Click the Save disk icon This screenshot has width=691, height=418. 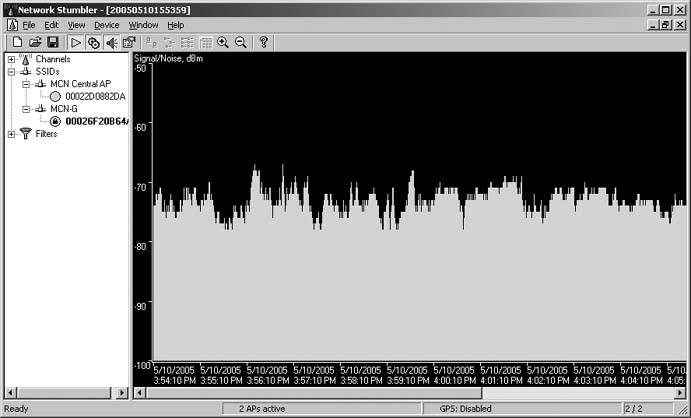(52, 43)
